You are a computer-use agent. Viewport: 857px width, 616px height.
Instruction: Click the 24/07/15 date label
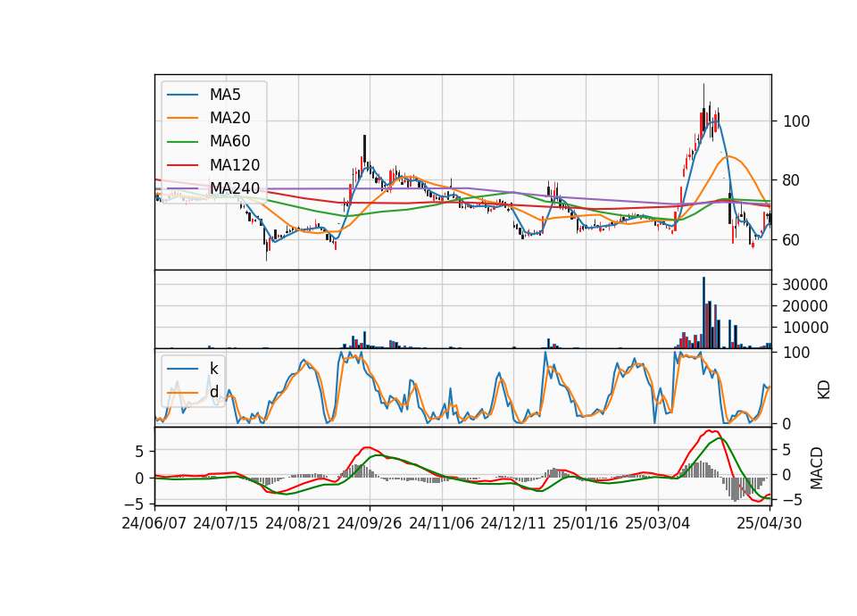(x=226, y=523)
